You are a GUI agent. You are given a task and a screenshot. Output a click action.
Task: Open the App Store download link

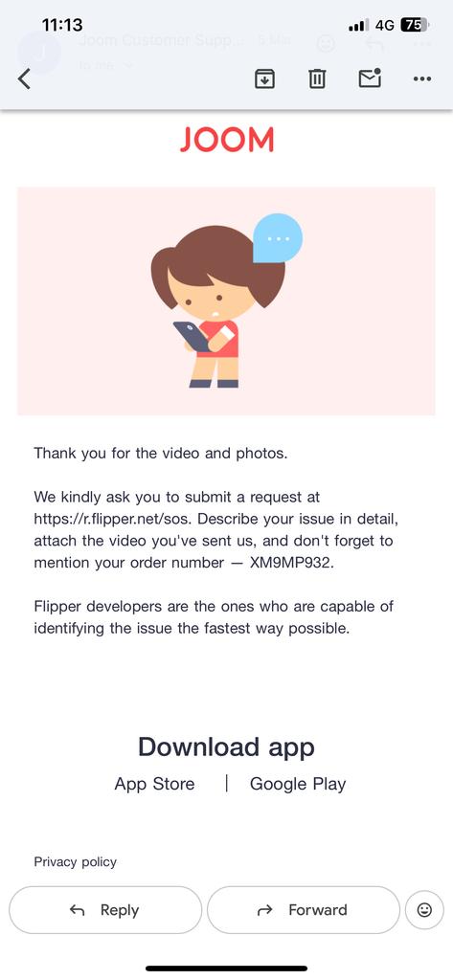154,784
